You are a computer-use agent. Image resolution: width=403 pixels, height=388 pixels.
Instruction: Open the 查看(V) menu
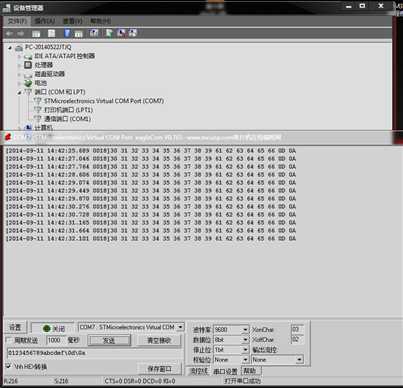[73, 21]
